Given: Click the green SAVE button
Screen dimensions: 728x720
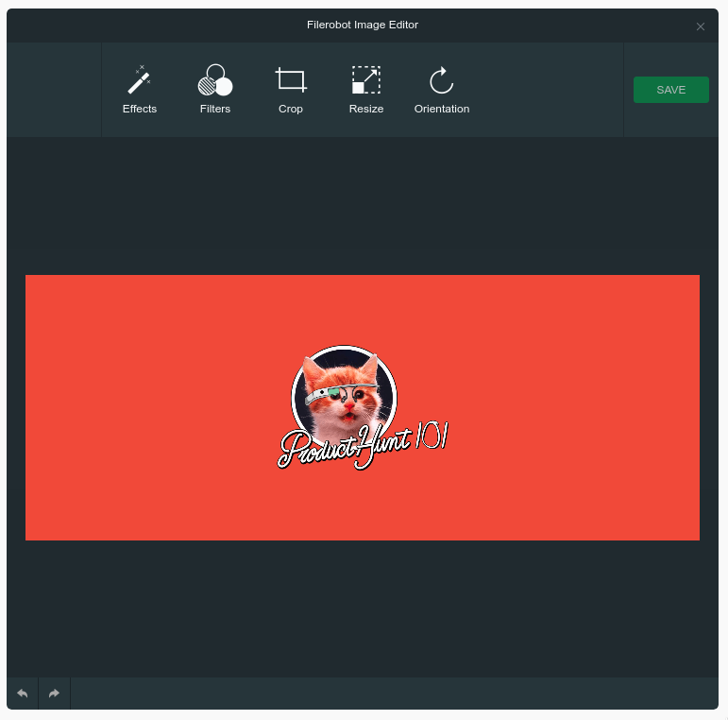Looking at the screenshot, I should (x=671, y=90).
